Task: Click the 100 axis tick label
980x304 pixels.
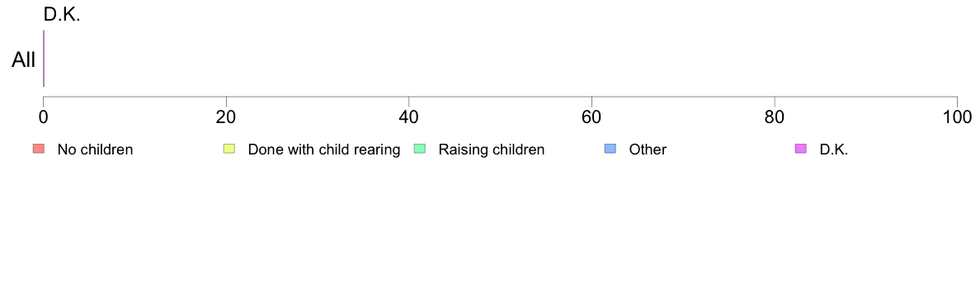Action: pyautogui.click(x=957, y=117)
